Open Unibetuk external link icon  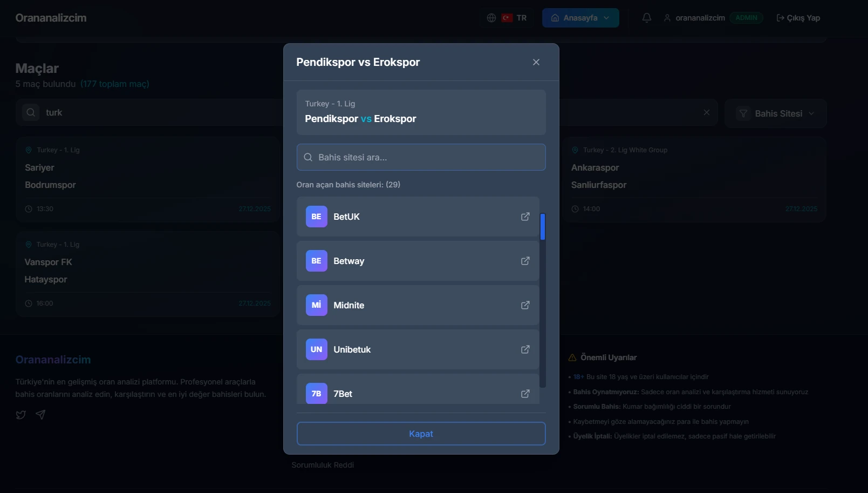525,349
